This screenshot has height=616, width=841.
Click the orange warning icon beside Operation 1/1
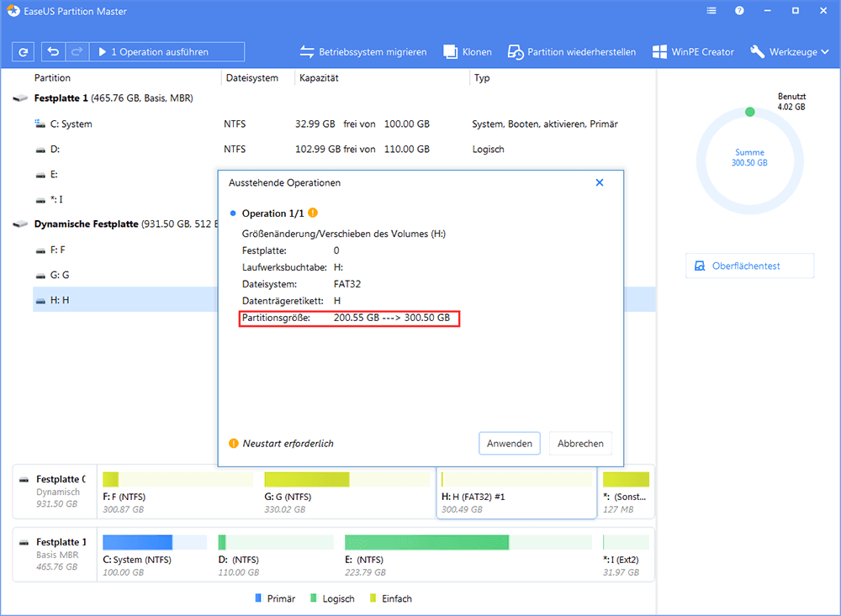pyautogui.click(x=313, y=213)
